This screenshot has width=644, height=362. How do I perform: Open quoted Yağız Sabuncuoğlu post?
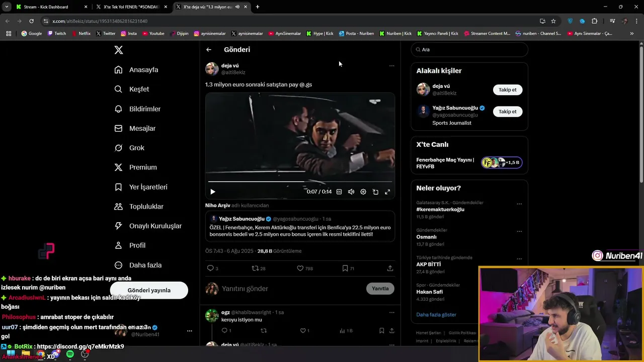point(300,227)
